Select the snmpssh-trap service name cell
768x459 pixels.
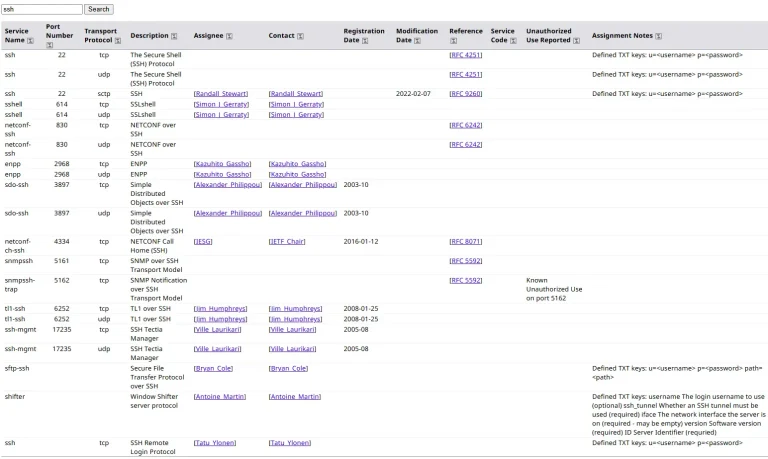tap(20, 285)
